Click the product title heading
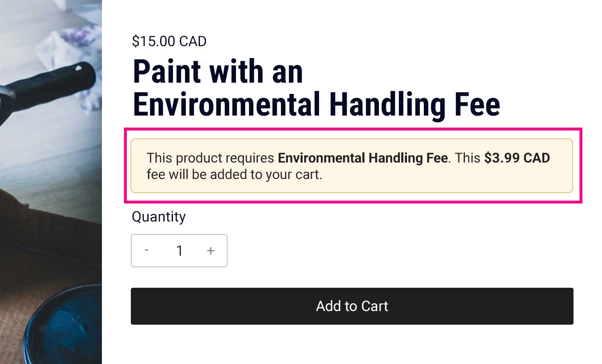This screenshot has width=602, height=364. [x=317, y=88]
